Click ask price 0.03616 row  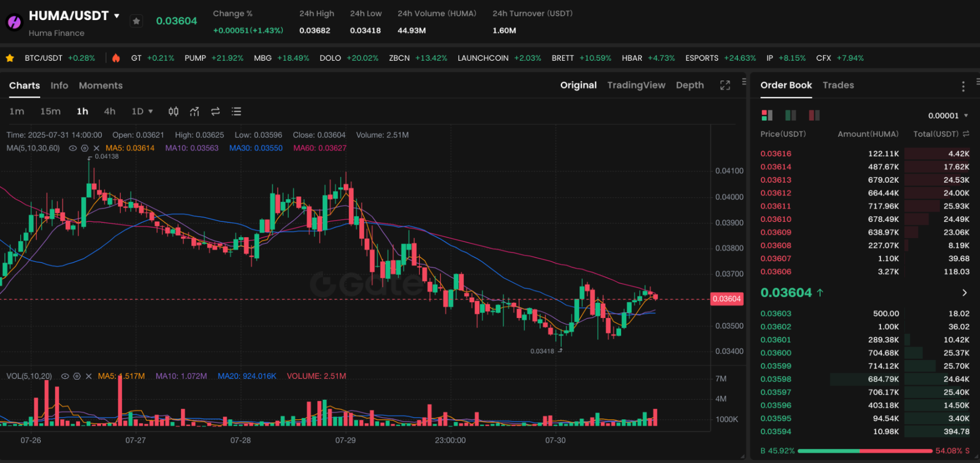coord(865,153)
